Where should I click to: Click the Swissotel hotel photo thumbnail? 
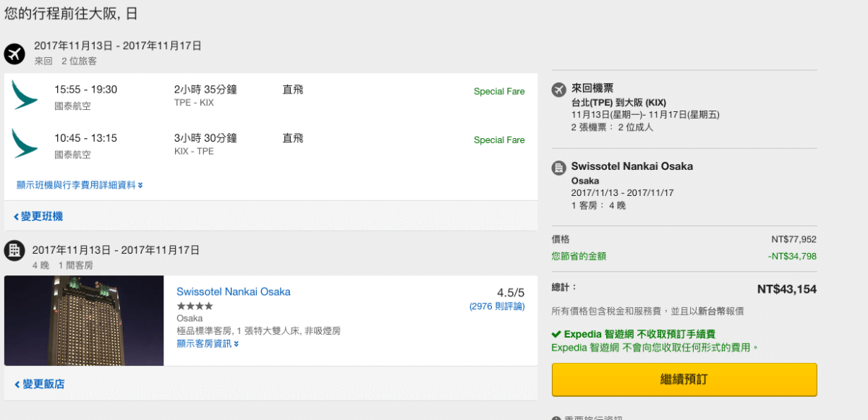pyautogui.click(x=84, y=320)
